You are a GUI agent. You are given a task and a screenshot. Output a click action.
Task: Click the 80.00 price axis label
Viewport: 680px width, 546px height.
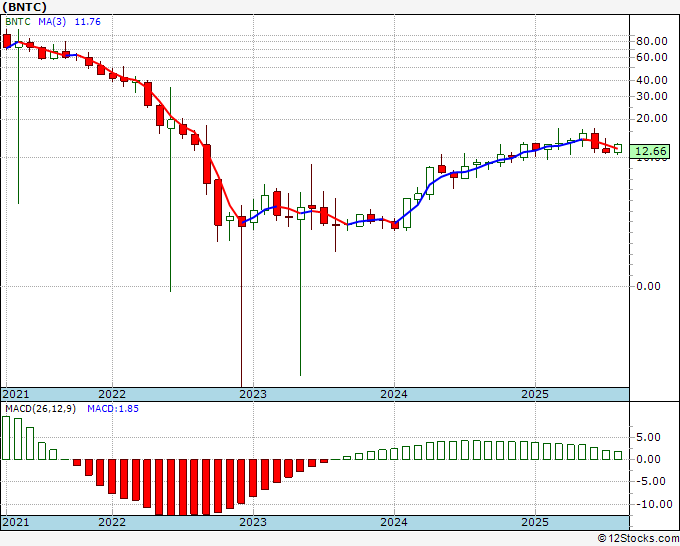651,41
